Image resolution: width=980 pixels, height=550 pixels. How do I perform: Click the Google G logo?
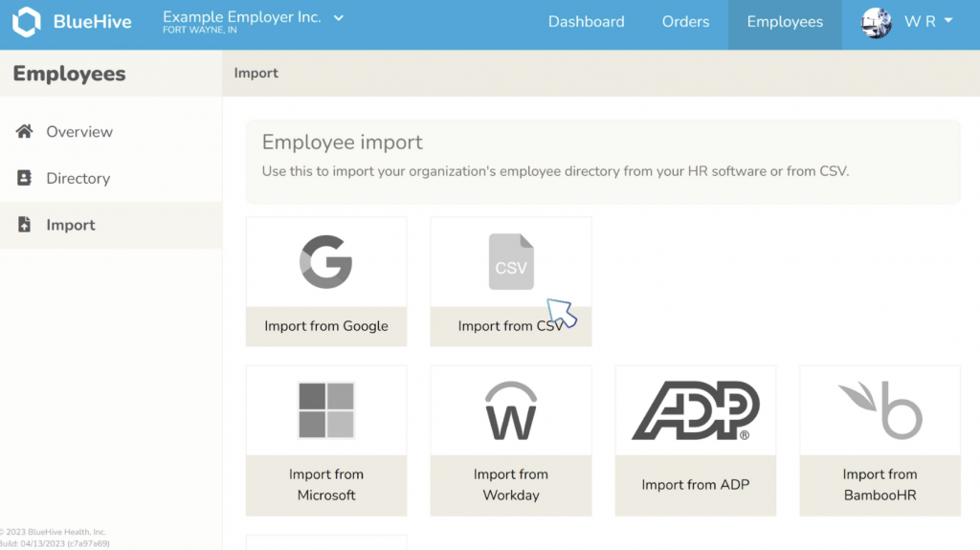tap(325, 261)
